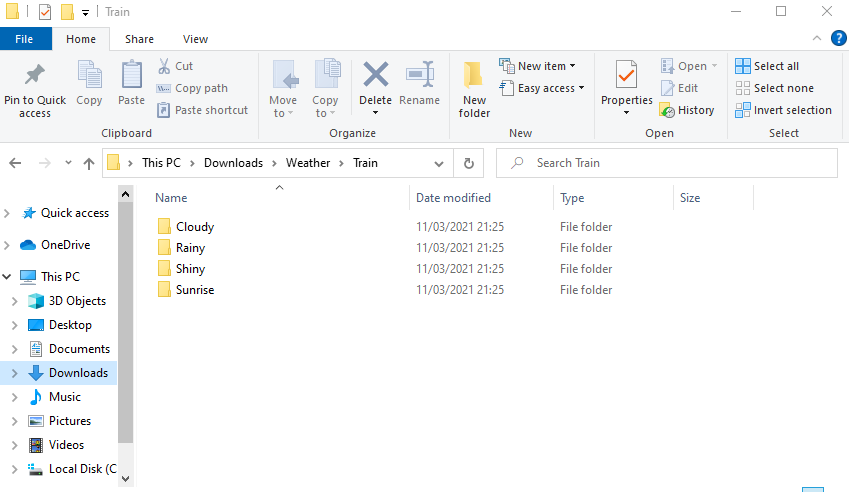Navigate to Weather in the breadcrumb
849x492 pixels.
click(307, 163)
